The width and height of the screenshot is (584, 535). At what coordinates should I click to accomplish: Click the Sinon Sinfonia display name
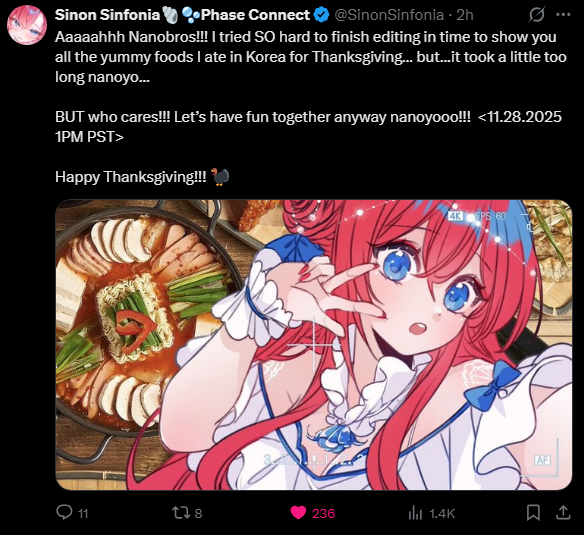(107, 15)
